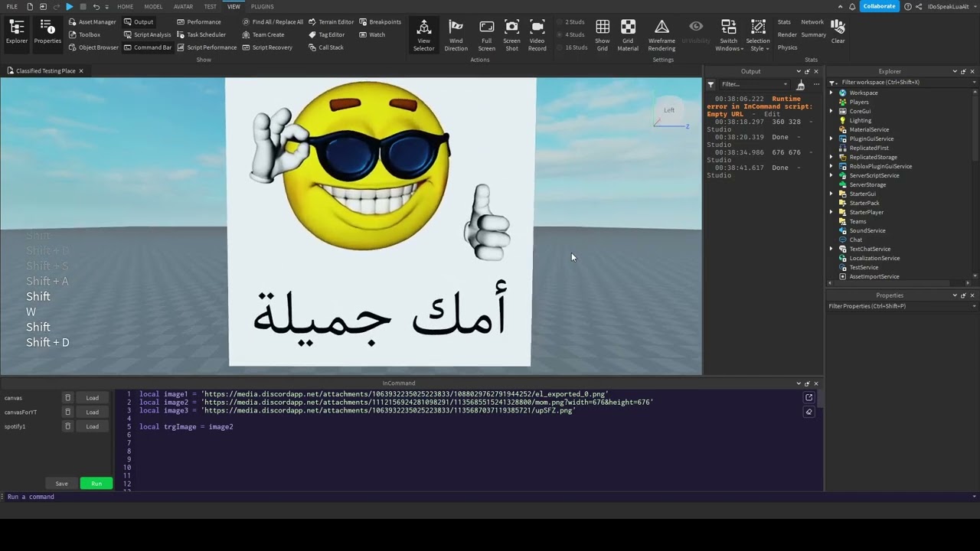
Task: Open the Terrain Editor
Action: tap(331, 21)
